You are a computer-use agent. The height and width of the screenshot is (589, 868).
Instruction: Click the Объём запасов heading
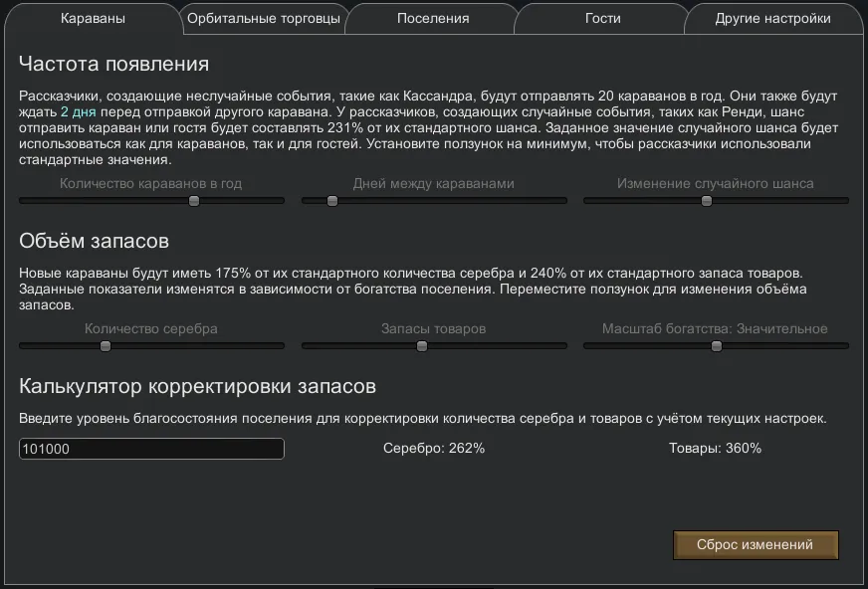94,242
